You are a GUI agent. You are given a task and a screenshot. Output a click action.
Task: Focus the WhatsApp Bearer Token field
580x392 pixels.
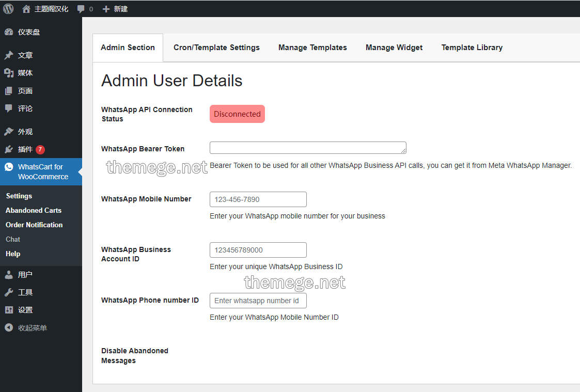coord(308,148)
